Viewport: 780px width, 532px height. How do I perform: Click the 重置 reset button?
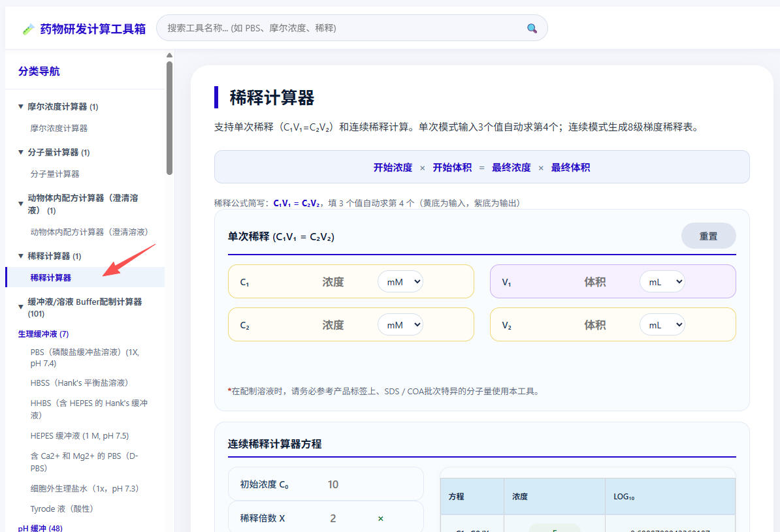[708, 236]
